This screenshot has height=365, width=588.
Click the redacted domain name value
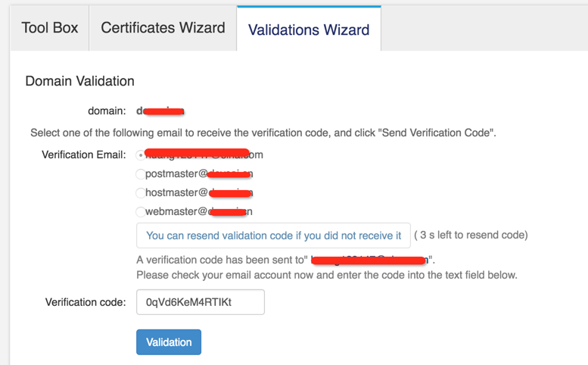(160, 111)
